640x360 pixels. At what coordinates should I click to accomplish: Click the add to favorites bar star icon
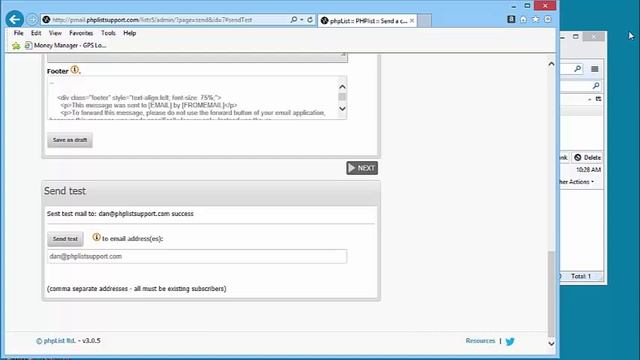pos(16,46)
